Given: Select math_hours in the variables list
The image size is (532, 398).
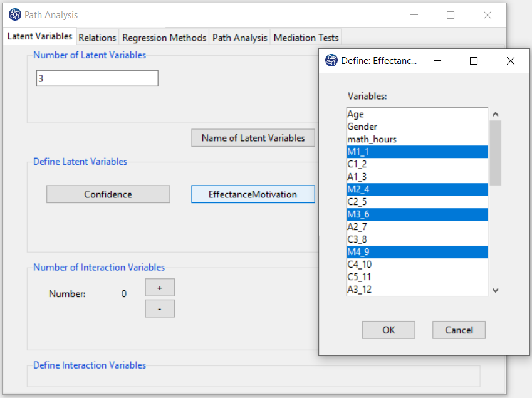Looking at the screenshot, I should 417,139.
